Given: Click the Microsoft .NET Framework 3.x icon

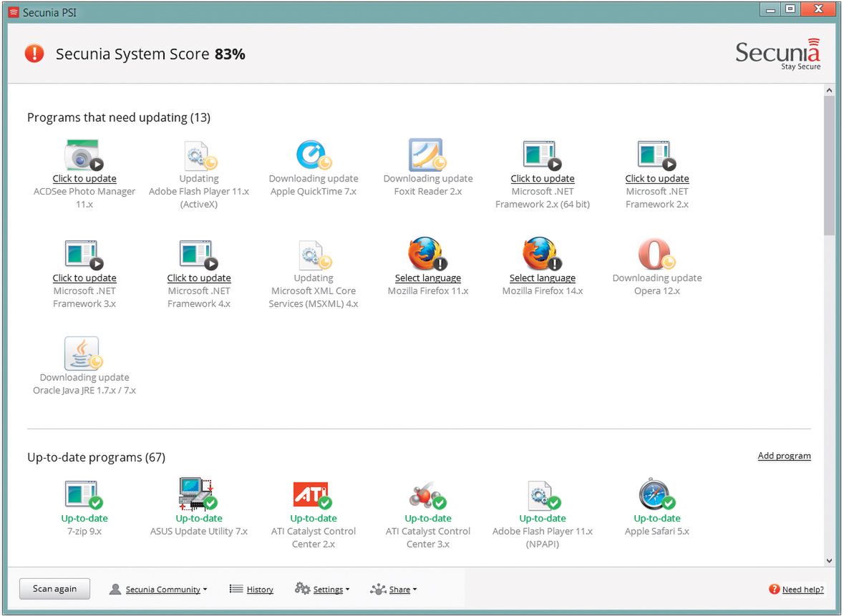Looking at the screenshot, I should point(84,255).
